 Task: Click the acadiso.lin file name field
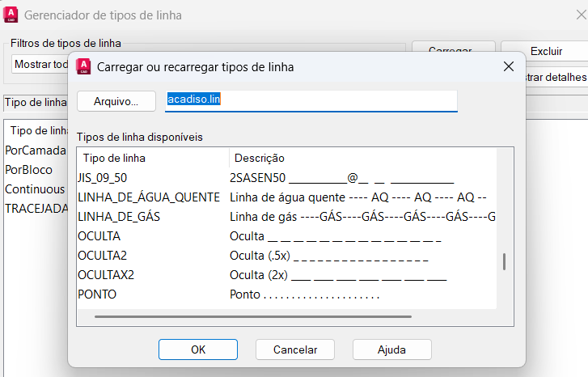[311, 100]
